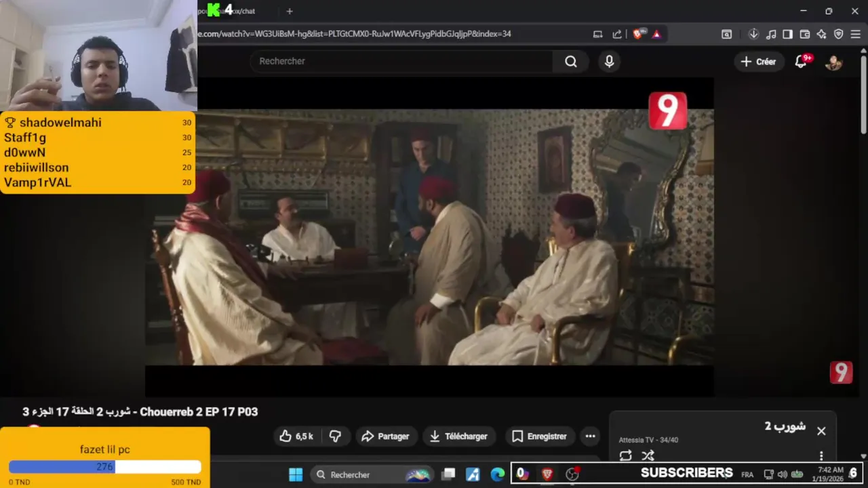Click shadowelmahi in the leaderboard overlay
The height and width of the screenshot is (488, 868).
coord(60,123)
